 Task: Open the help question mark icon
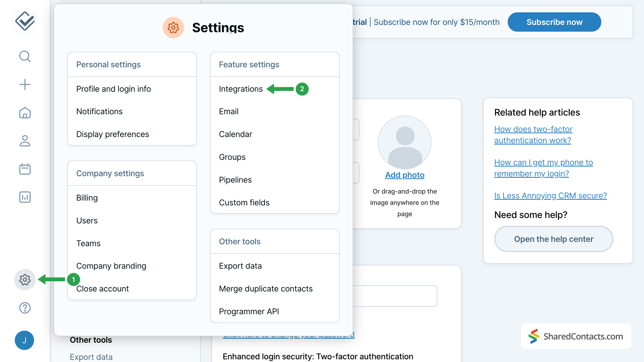(25, 308)
